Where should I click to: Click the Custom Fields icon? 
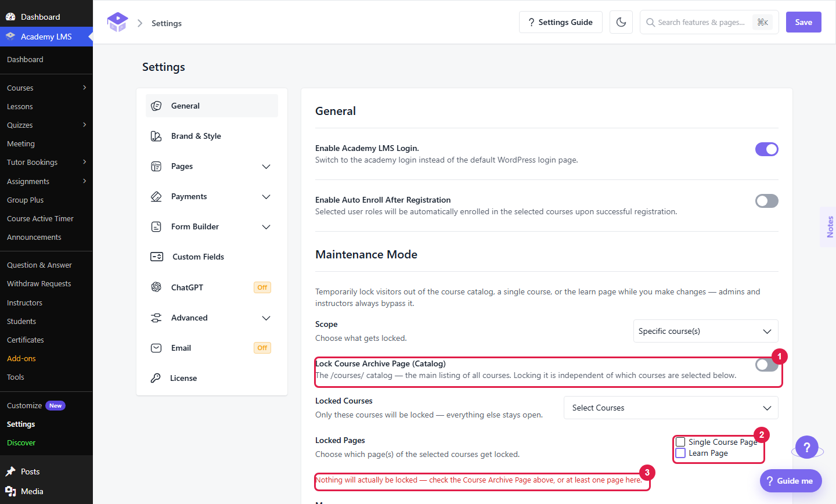point(157,257)
